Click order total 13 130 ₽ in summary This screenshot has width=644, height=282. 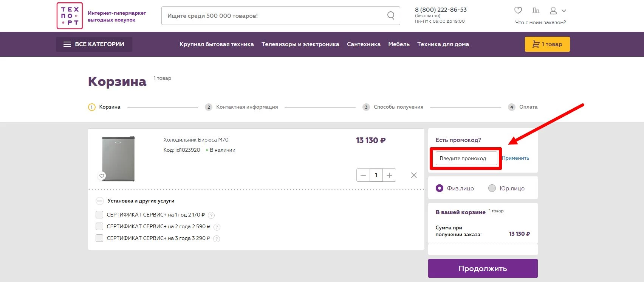pos(519,234)
